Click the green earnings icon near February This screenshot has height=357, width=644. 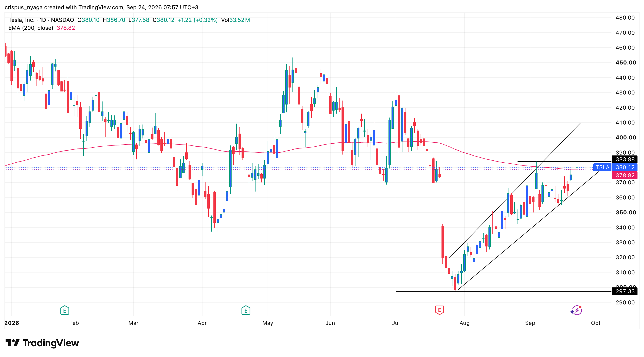[x=65, y=310]
